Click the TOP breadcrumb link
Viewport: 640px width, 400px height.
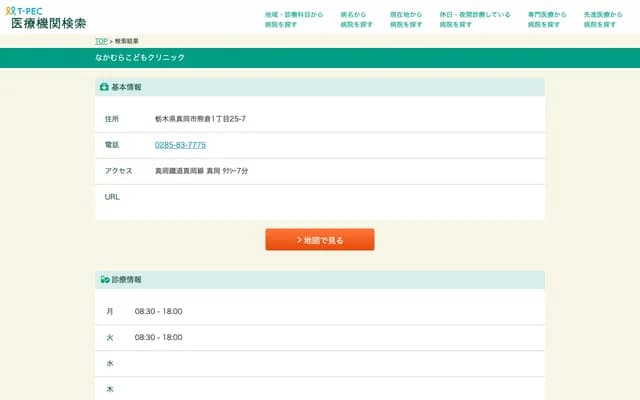(101, 41)
